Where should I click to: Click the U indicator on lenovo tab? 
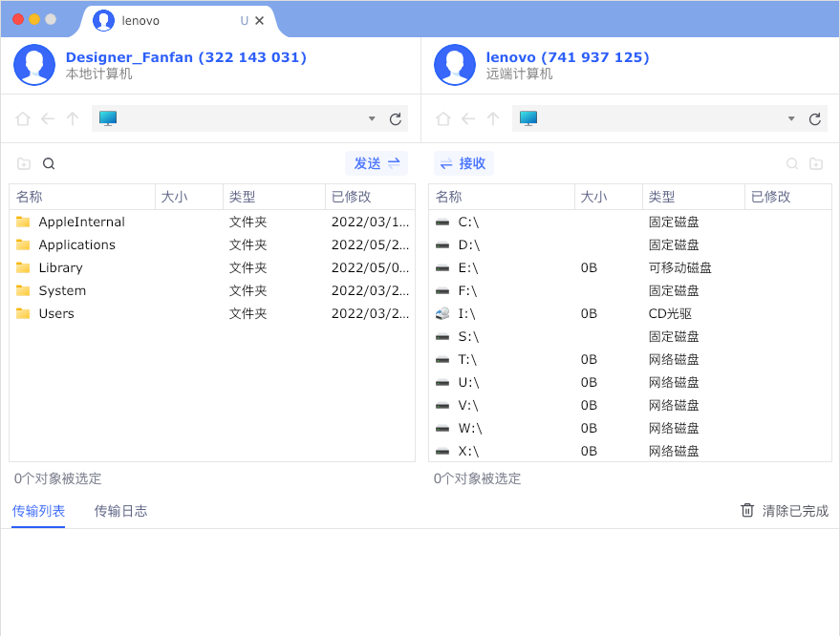245,20
